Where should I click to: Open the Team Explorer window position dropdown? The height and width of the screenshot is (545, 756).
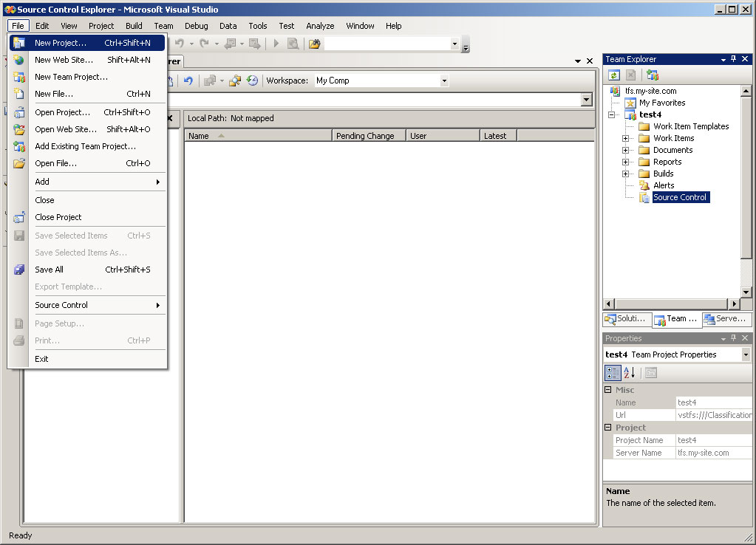pyautogui.click(x=723, y=59)
